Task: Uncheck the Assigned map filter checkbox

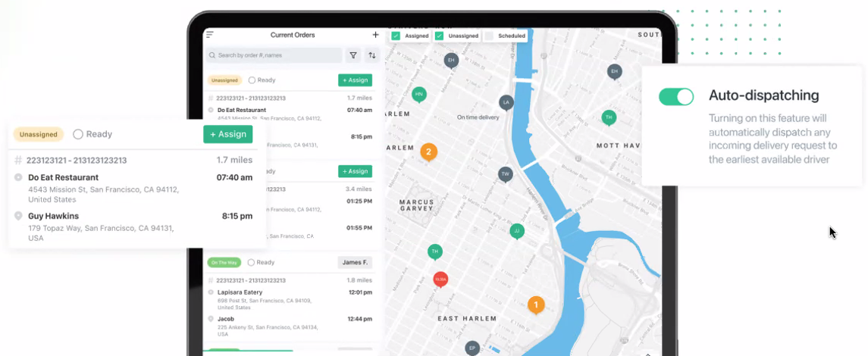Action: point(396,36)
